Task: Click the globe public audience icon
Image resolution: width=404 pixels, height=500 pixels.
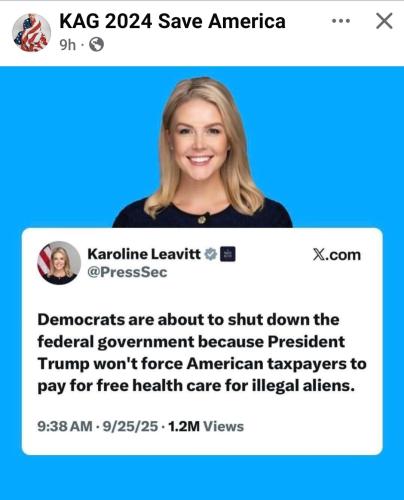Action: [96, 44]
